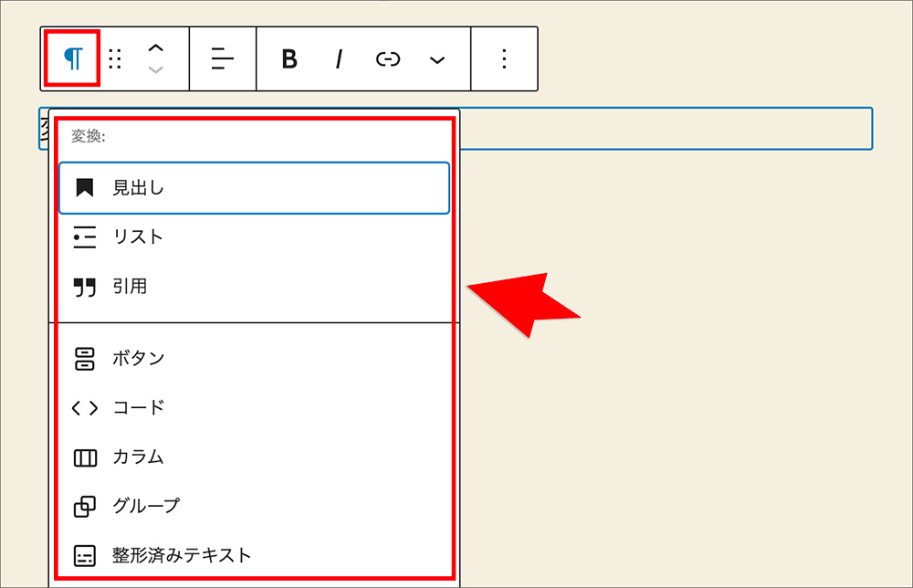Expand more rich text controls dropdown
The height and width of the screenshot is (588, 913).
(437, 60)
